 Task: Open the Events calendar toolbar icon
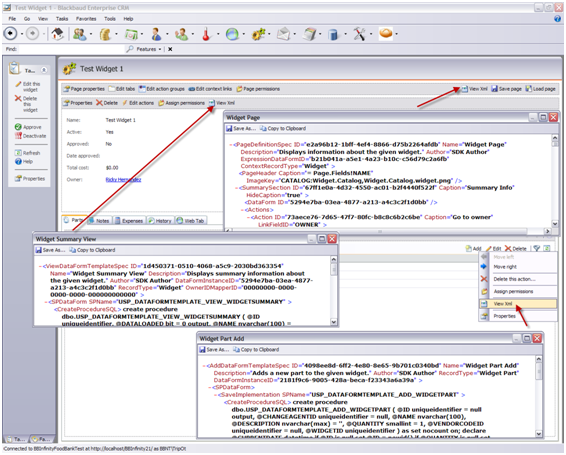[131, 34]
